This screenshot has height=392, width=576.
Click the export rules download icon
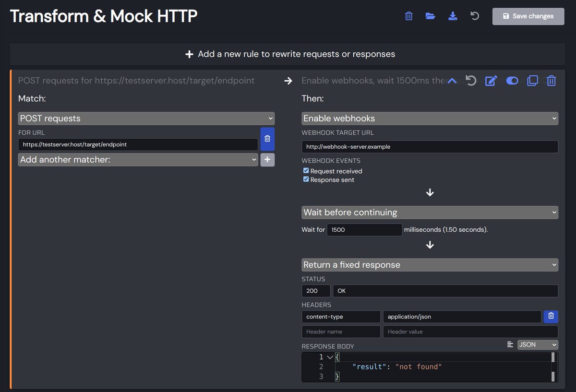[453, 16]
